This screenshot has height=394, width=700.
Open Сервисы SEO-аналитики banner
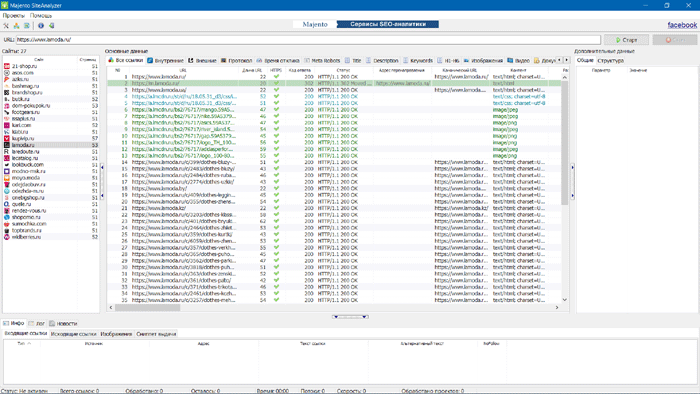388,25
